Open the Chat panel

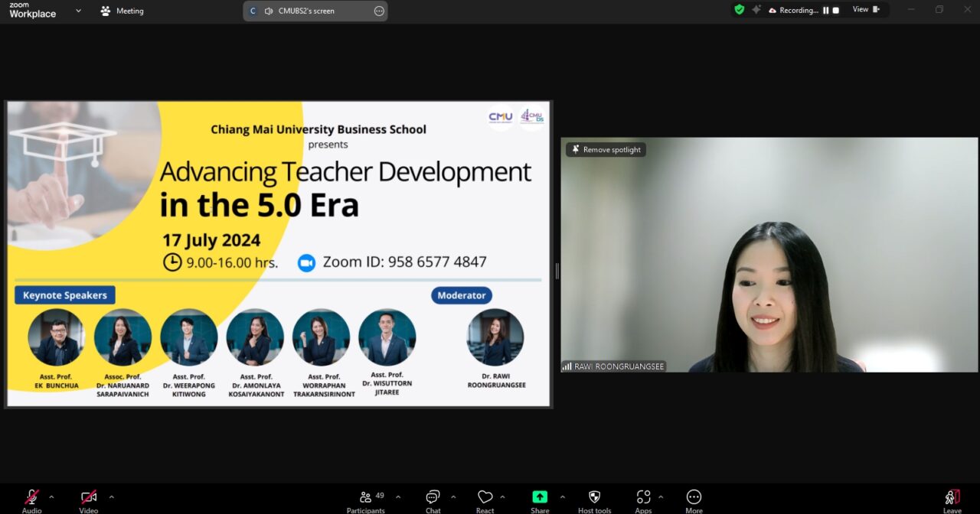(433, 499)
